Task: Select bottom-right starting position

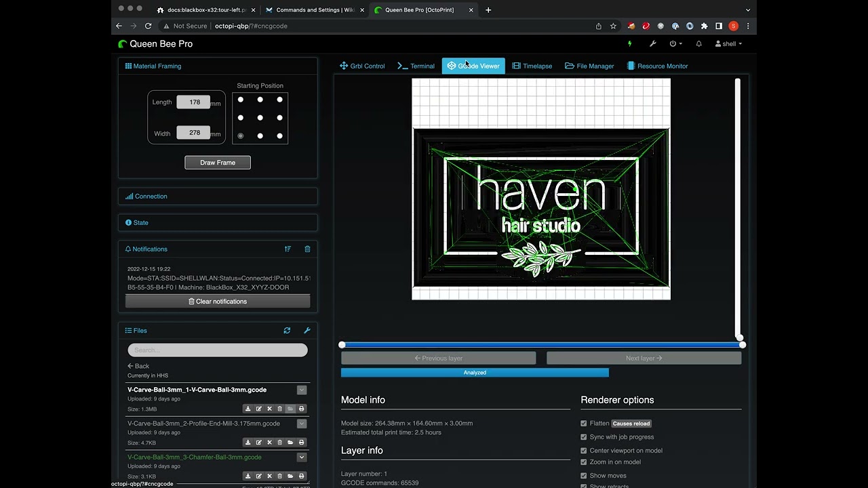Action: point(279,136)
